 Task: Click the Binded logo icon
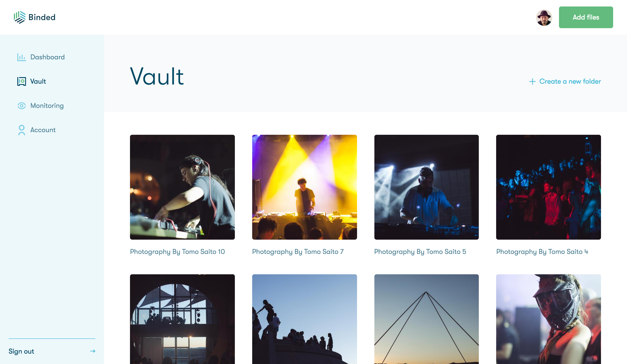click(19, 17)
